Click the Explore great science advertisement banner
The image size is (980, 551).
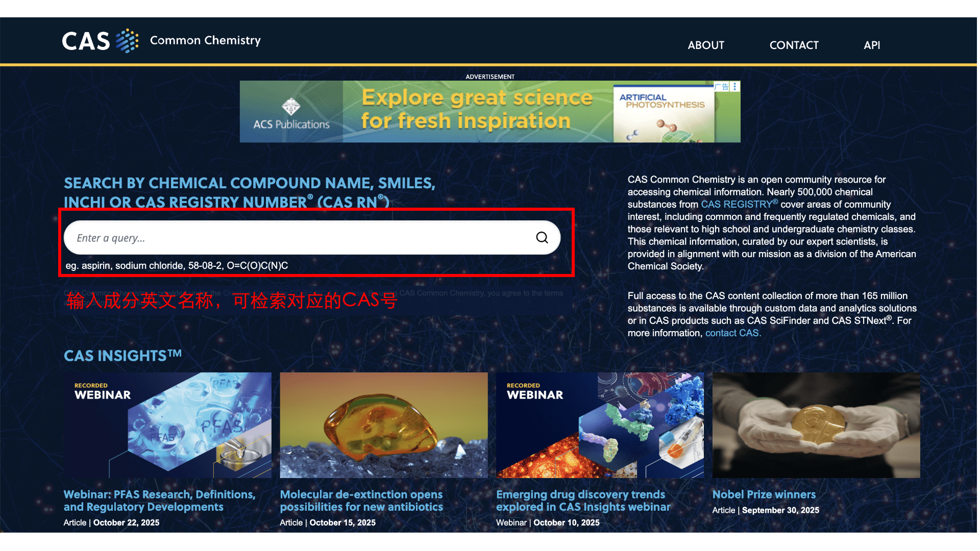(490, 111)
